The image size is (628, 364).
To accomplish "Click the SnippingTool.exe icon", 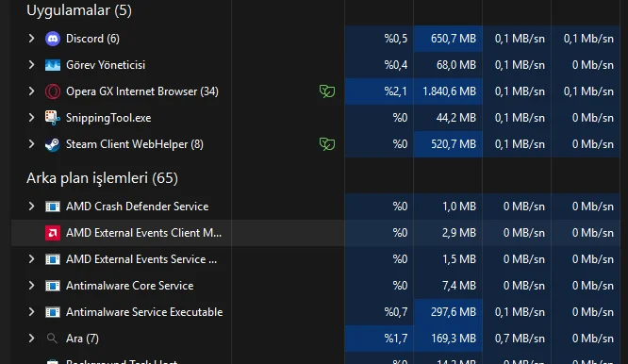I will click(53, 118).
